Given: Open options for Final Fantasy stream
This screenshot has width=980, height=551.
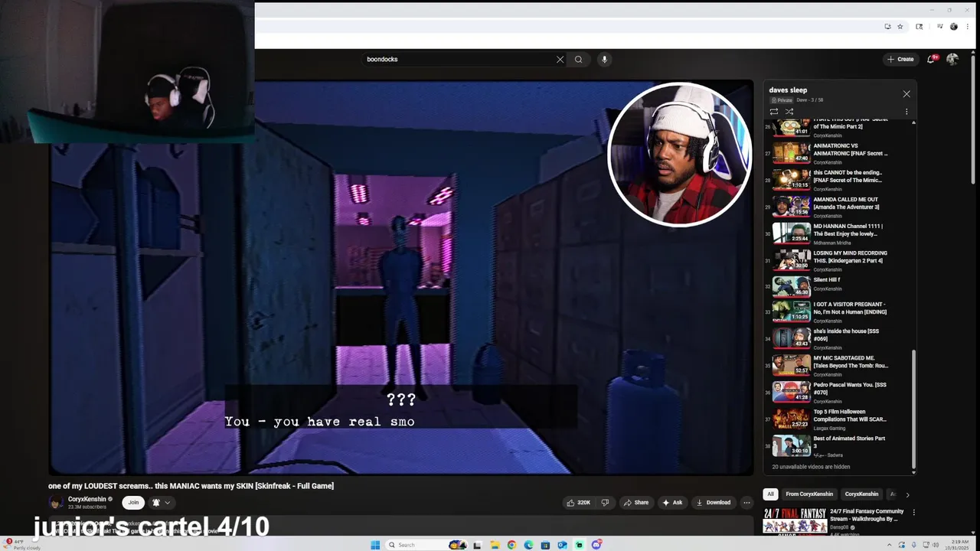Looking at the screenshot, I should 913,513.
